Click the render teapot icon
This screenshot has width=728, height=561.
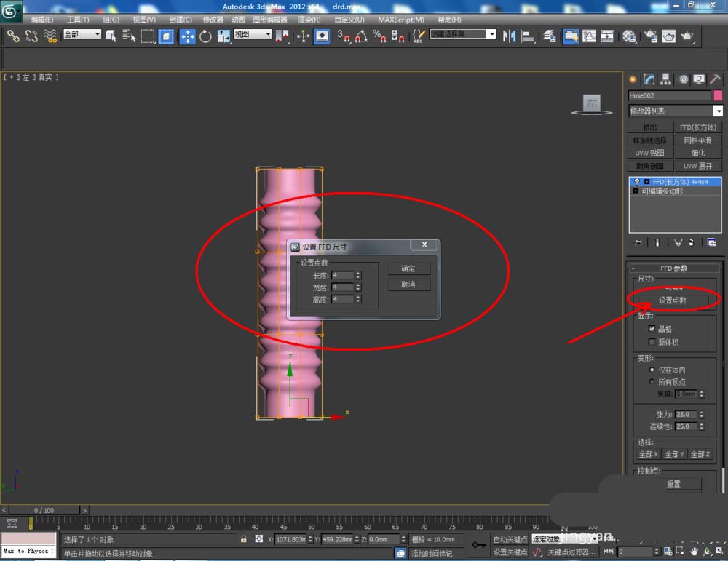(x=687, y=36)
